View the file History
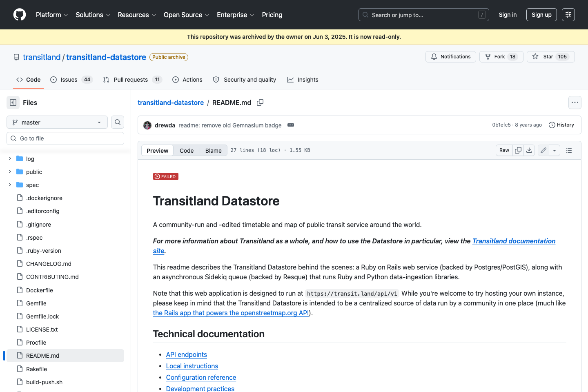Screen dimensions: 588x392 [561, 125]
